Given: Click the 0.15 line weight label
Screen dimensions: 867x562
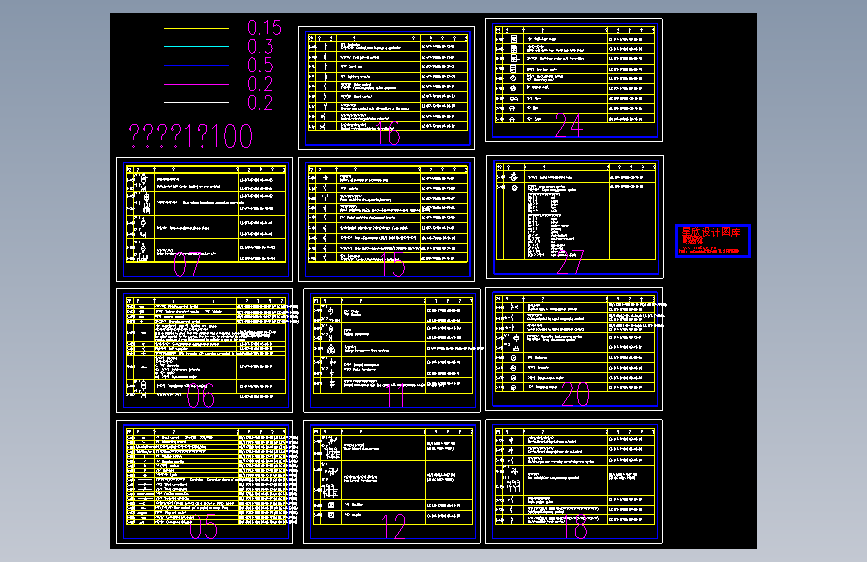Looking at the screenshot, I should tap(264, 28).
